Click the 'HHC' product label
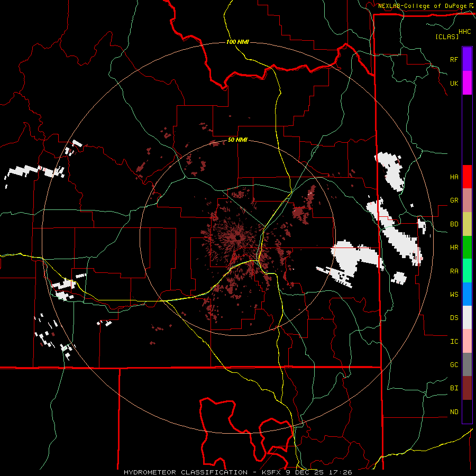This screenshot has height=476, width=476. coord(465,32)
